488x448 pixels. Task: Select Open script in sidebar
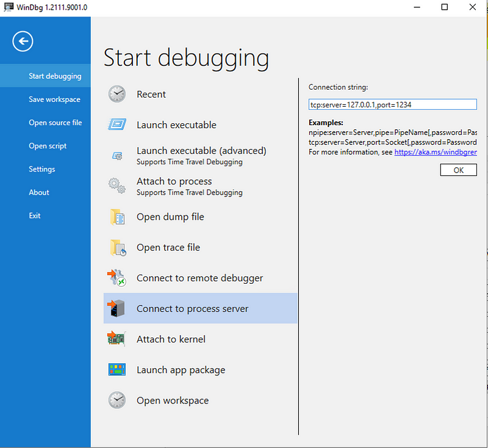(x=45, y=146)
